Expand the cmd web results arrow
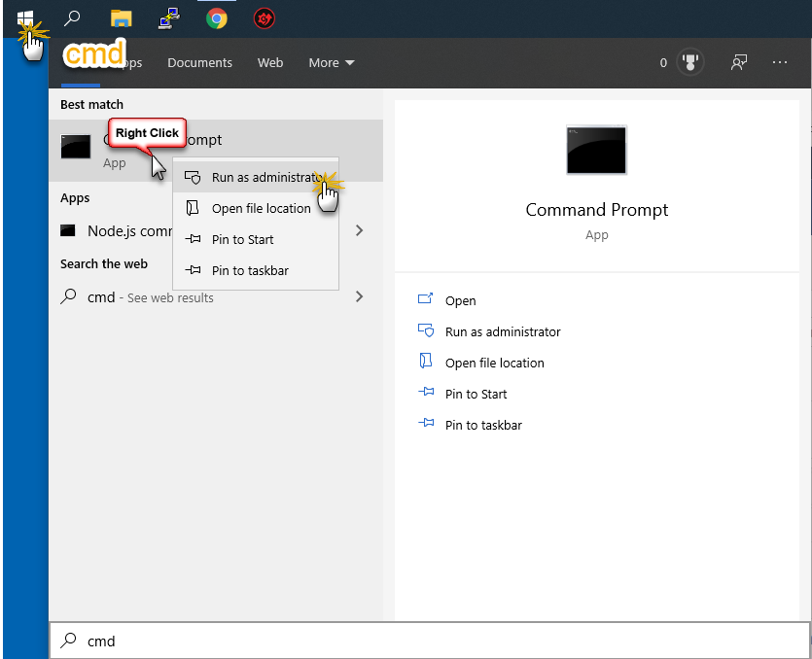This screenshot has height=659, width=812. (360, 296)
